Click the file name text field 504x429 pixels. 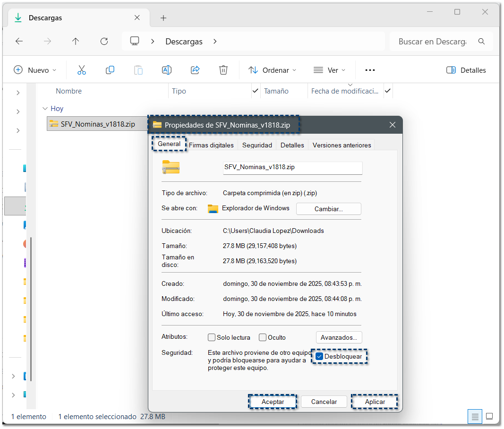tap(292, 167)
